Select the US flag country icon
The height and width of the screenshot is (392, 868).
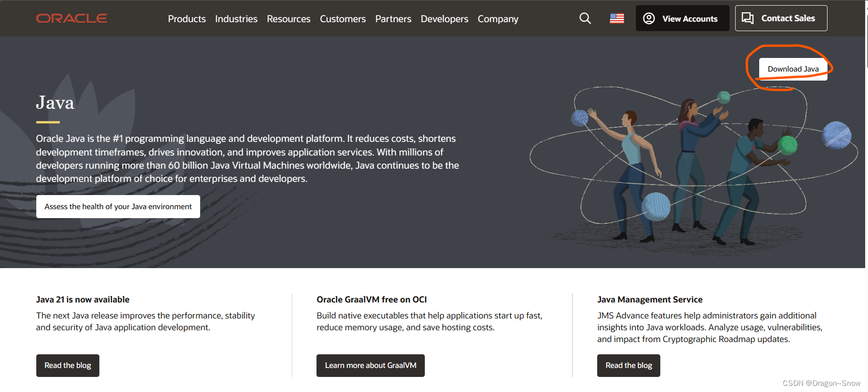pos(617,18)
